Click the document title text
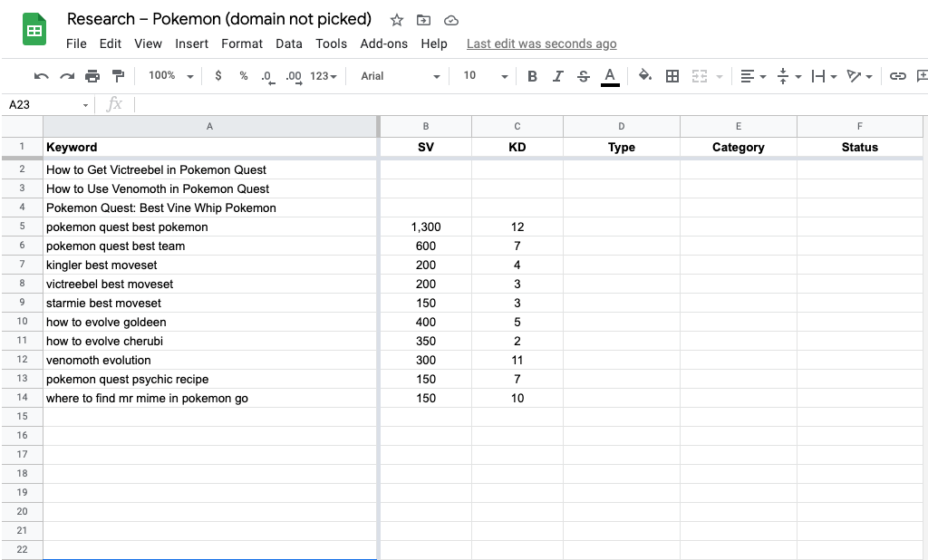 pos(219,19)
